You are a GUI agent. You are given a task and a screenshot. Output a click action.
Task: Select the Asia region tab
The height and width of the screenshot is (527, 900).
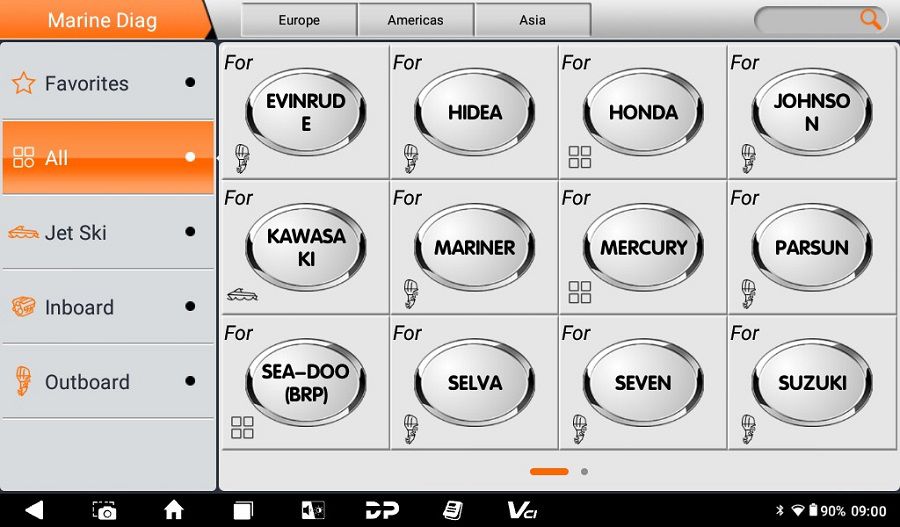[x=532, y=20]
